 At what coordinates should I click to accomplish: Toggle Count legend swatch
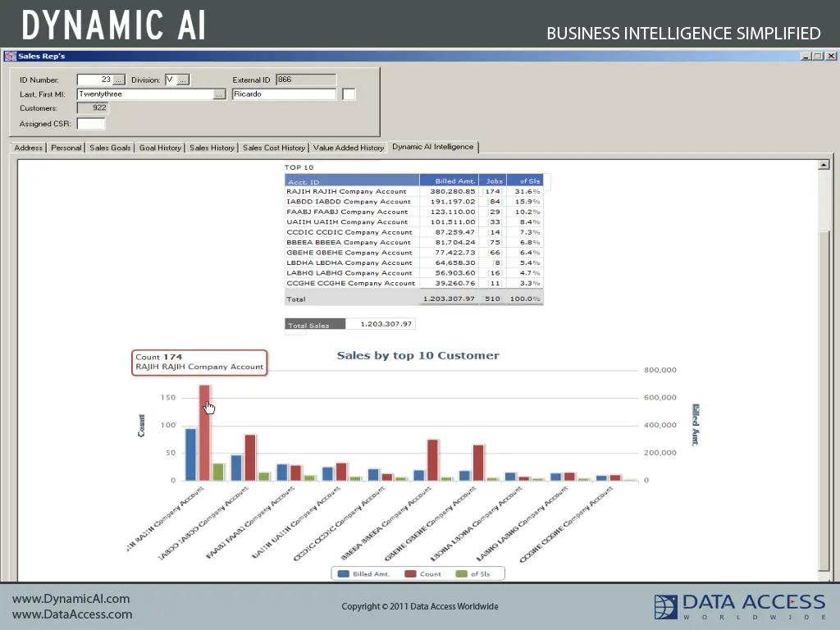pyautogui.click(x=410, y=573)
